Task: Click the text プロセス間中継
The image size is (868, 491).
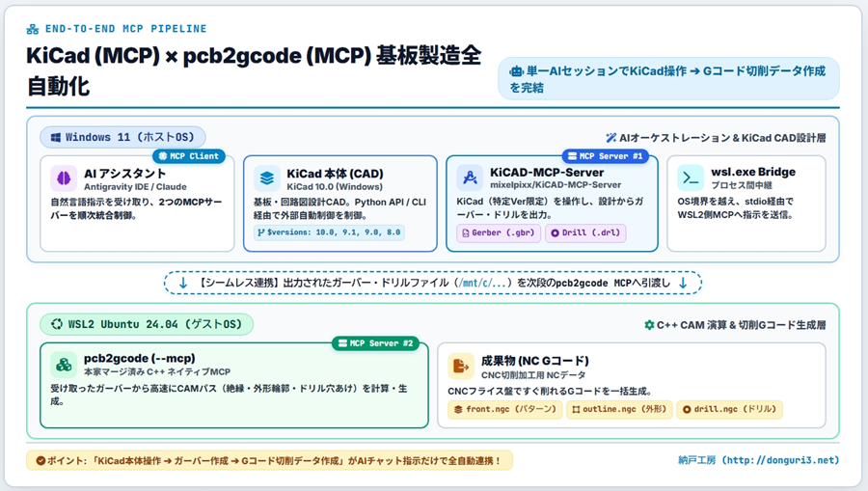Action: point(742,185)
